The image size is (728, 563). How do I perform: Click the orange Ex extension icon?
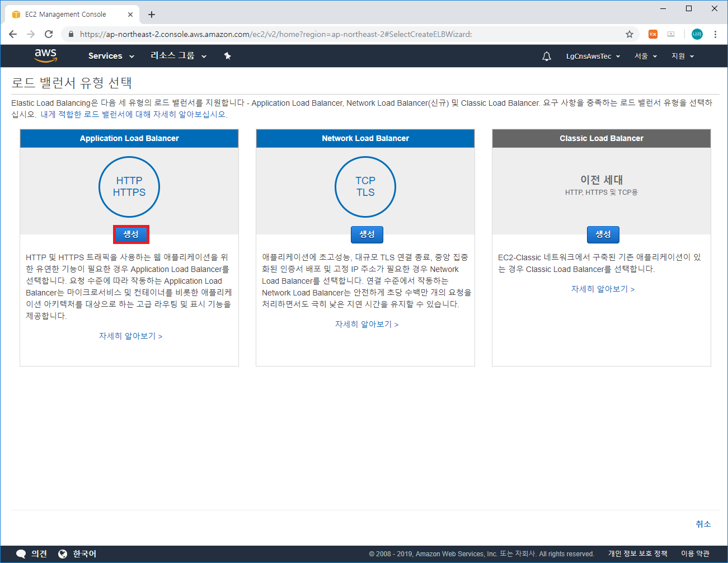[x=653, y=34]
